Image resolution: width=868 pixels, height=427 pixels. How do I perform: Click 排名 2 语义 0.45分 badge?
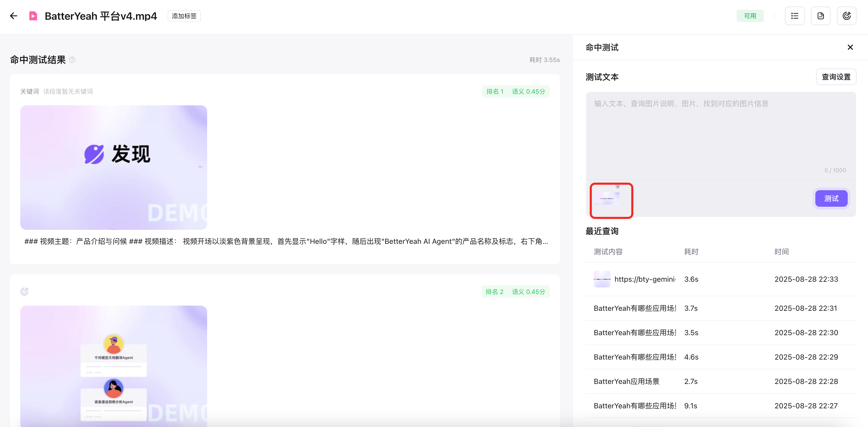tap(516, 292)
